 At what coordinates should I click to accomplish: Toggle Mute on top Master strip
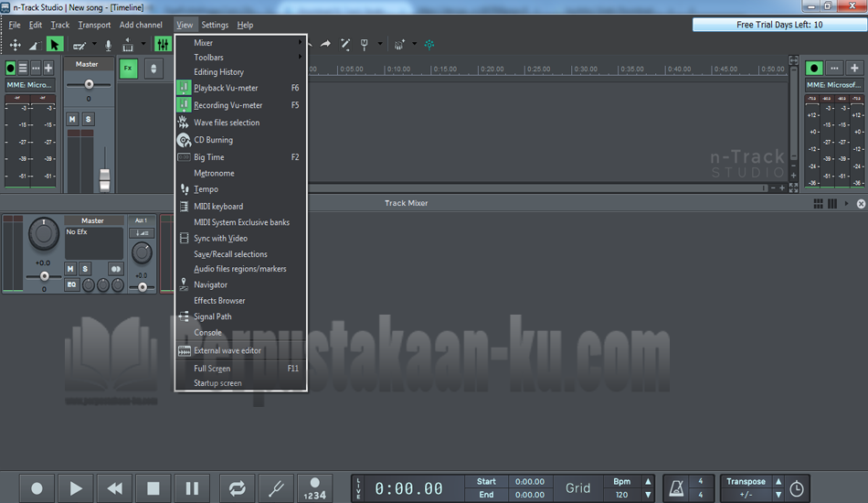tap(72, 119)
